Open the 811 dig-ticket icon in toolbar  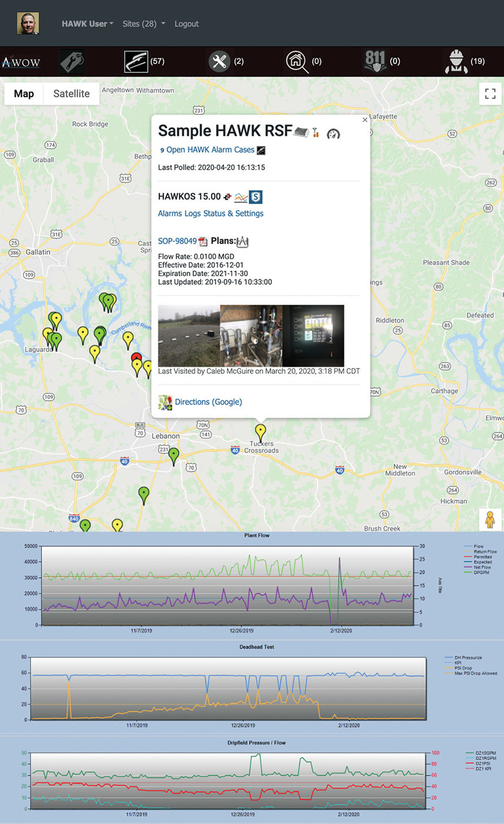(x=375, y=61)
